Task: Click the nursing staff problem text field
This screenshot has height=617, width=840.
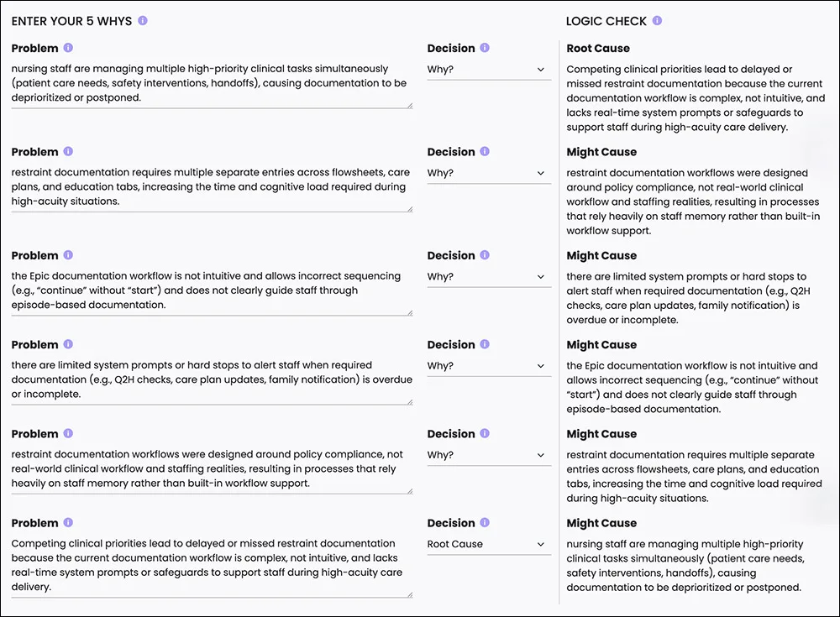Action: [213, 84]
